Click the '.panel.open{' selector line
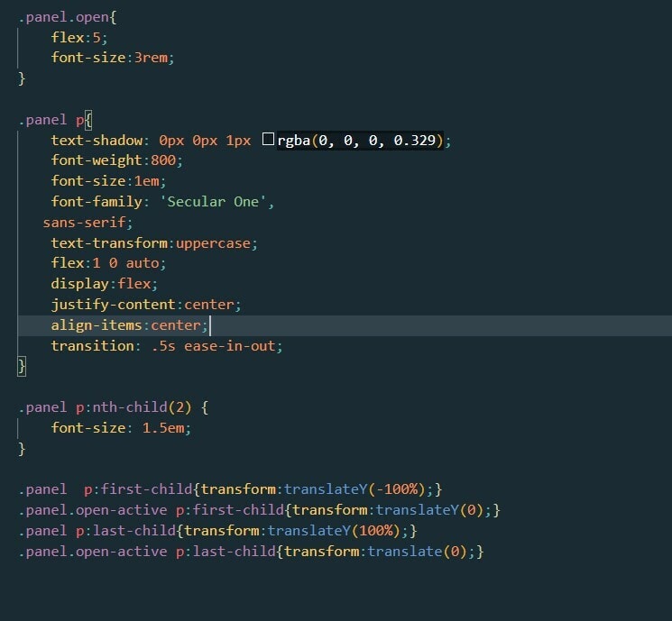The height and width of the screenshot is (621, 672). coord(68,17)
